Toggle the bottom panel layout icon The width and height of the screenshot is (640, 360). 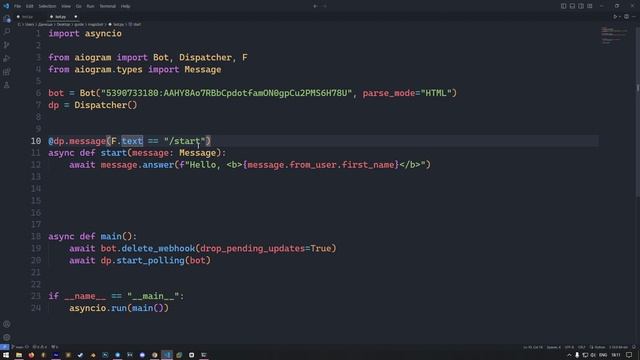[x=572, y=6]
